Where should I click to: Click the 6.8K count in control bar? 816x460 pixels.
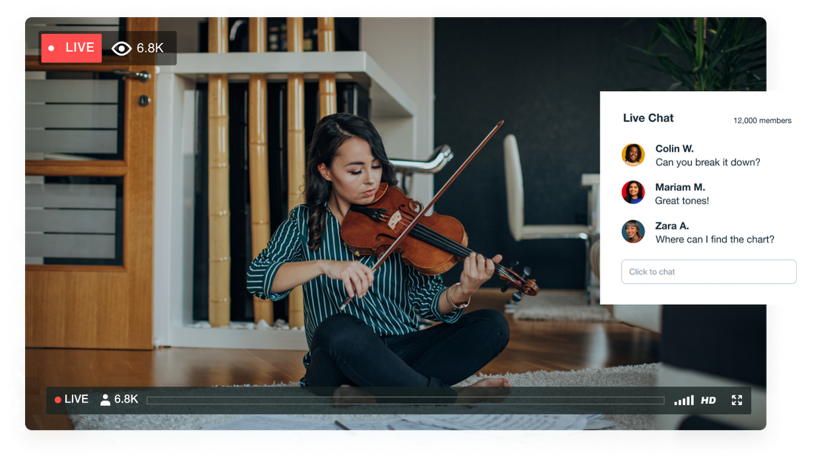pyautogui.click(x=126, y=399)
